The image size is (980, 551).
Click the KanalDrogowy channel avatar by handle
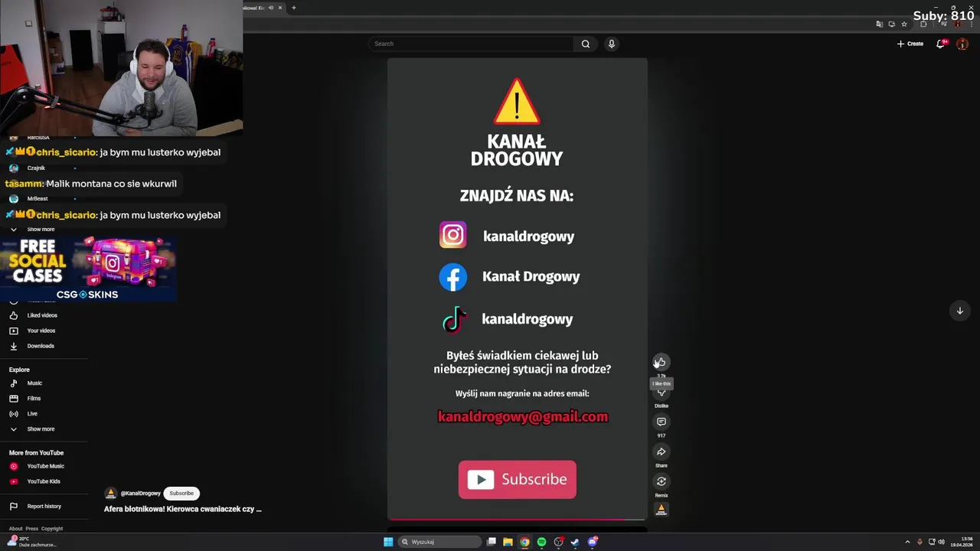coord(111,494)
